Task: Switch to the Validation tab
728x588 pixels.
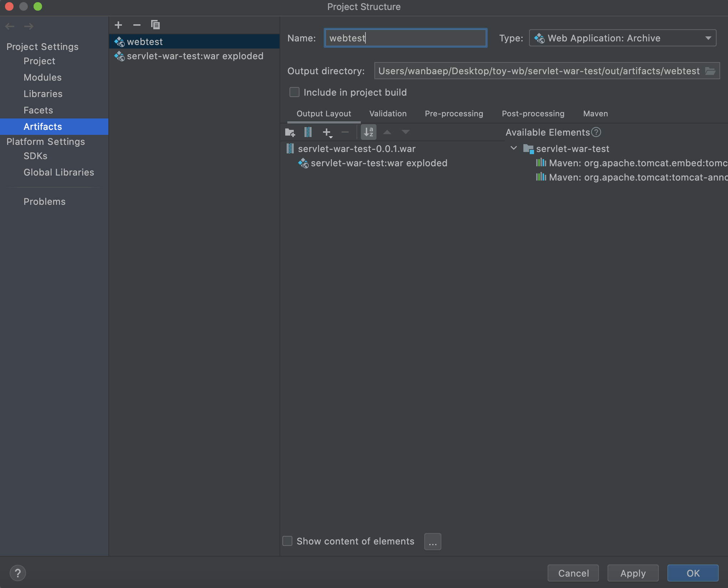Action: (388, 114)
